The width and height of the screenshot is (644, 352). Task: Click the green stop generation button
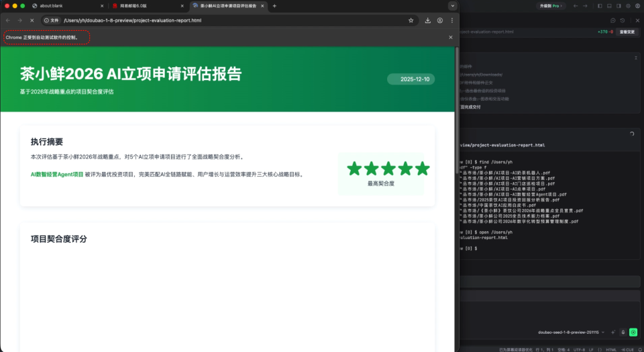(633, 333)
